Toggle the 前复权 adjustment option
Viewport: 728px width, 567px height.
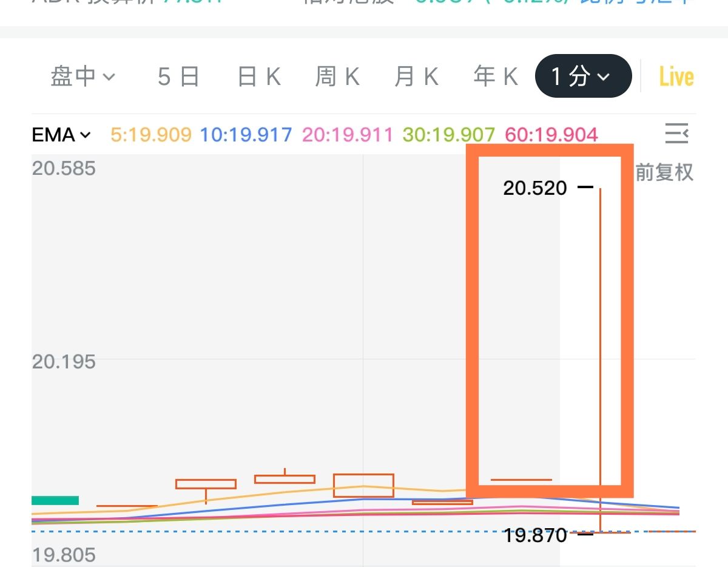664,173
